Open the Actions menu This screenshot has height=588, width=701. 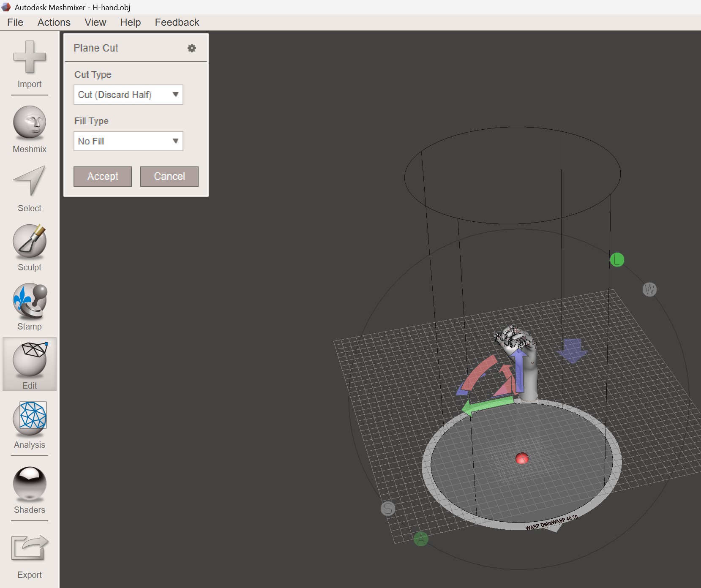pos(54,22)
